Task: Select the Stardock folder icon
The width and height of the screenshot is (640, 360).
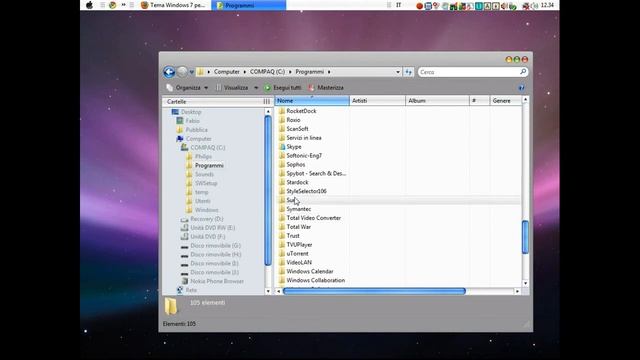Action: point(282,182)
